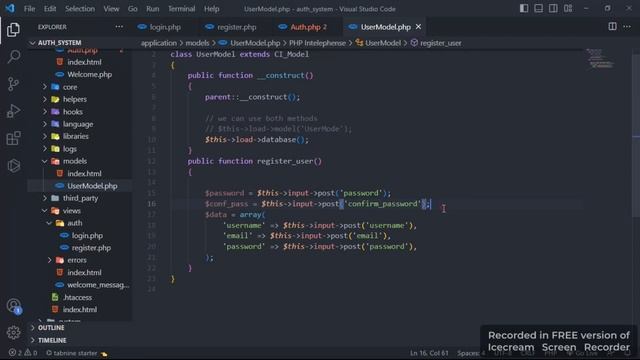Switch to the login.php tab
Screen dimensions: 640x360
[x=164, y=27]
